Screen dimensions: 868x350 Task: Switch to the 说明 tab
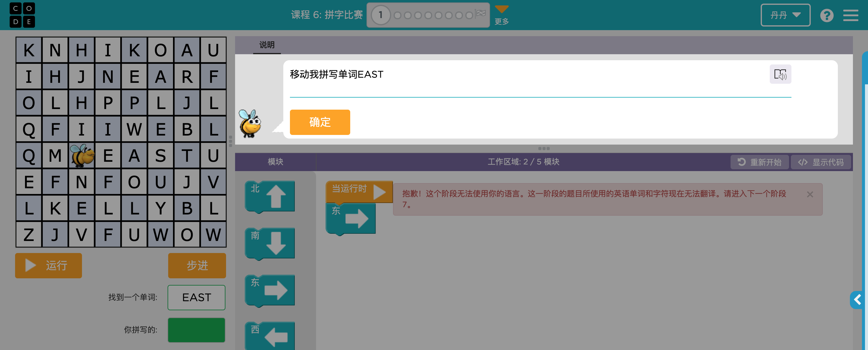[x=266, y=45]
